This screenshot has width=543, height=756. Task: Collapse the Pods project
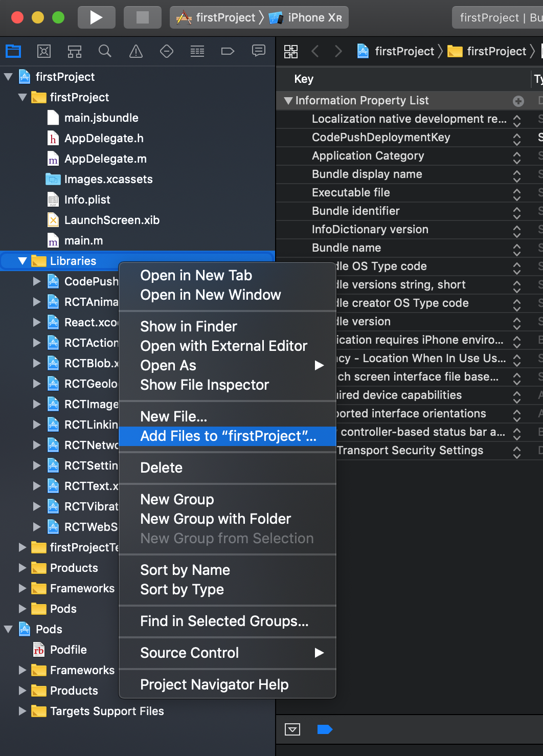tap(8, 629)
